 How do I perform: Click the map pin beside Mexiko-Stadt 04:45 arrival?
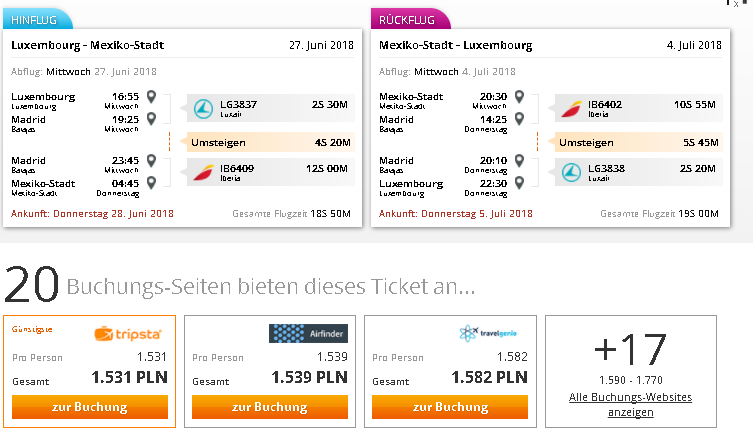click(x=151, y=183)
